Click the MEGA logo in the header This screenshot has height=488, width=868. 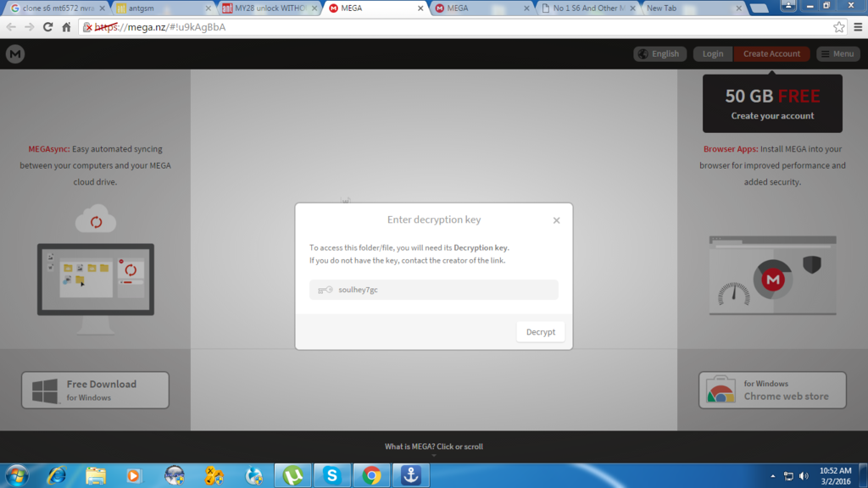[x=15, y=53]
